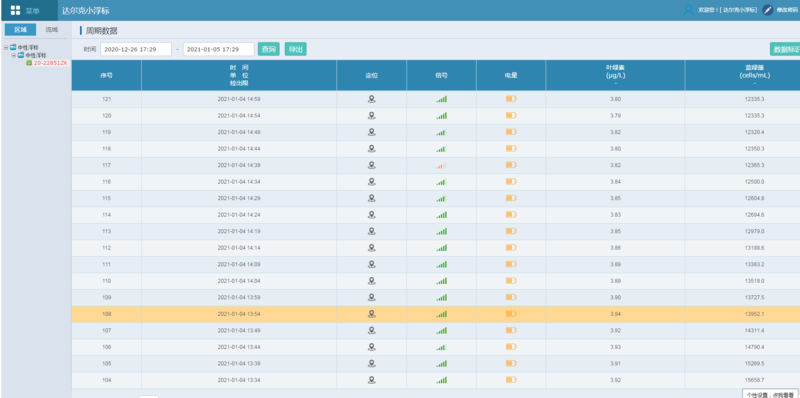Switch to the 流域 tab
This screenshot has width=800, height=398.
[52, 30]
